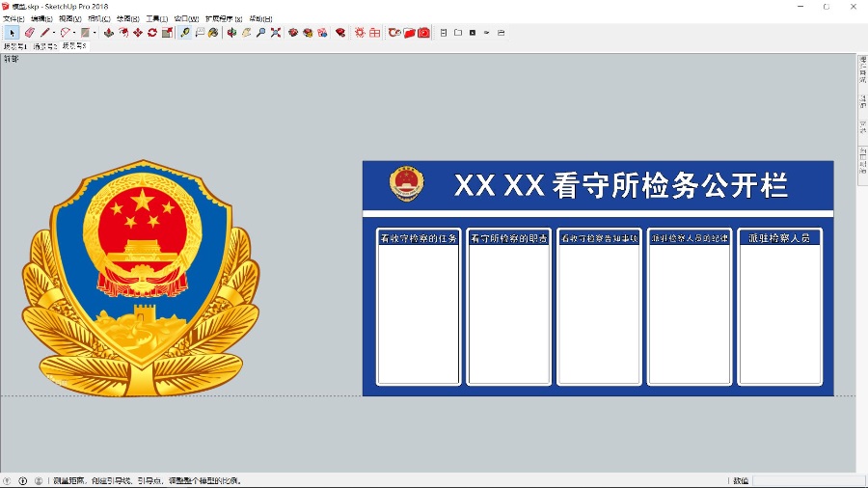
Task: Select the Zoom magnifier tool
Action: (260, 33)
